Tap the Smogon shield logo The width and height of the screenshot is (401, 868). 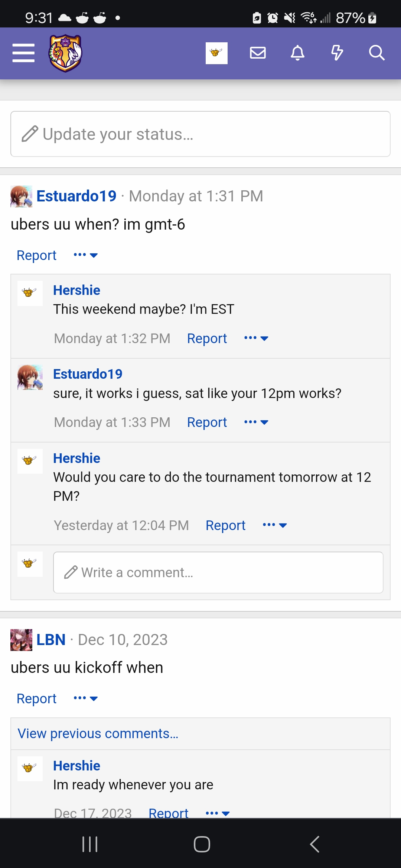pos(65,53)
